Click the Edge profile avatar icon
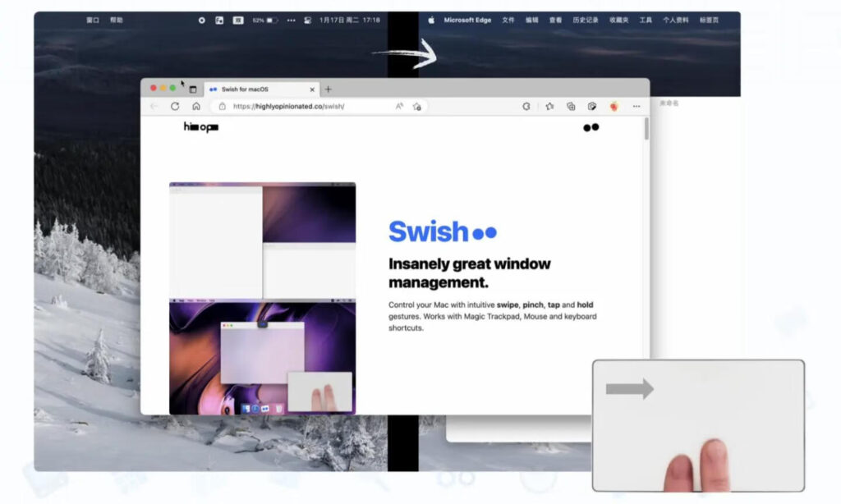Screen dimensions: 841x504 tap(614, 107)
